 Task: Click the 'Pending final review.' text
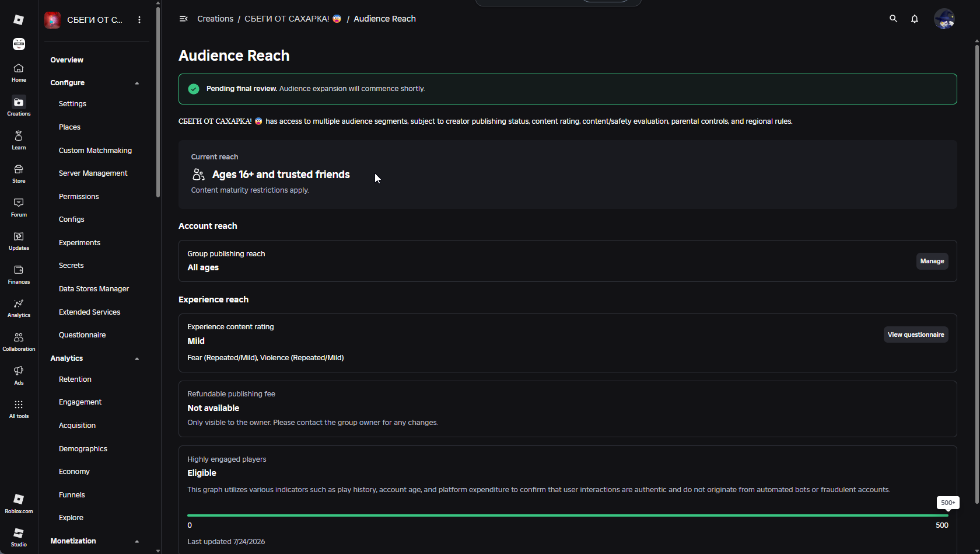242,89
